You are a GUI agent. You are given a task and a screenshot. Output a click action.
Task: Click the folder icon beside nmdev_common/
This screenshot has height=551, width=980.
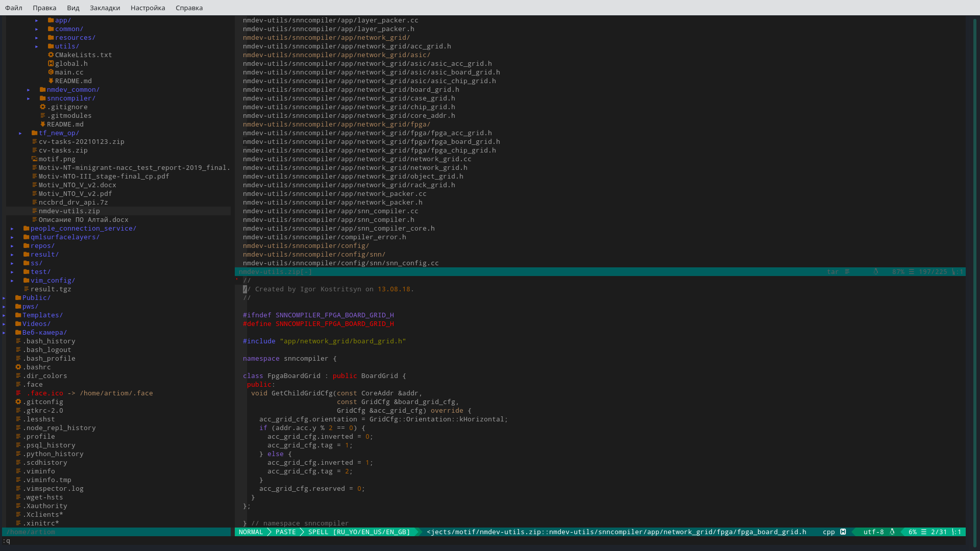(x=43, y=90)
